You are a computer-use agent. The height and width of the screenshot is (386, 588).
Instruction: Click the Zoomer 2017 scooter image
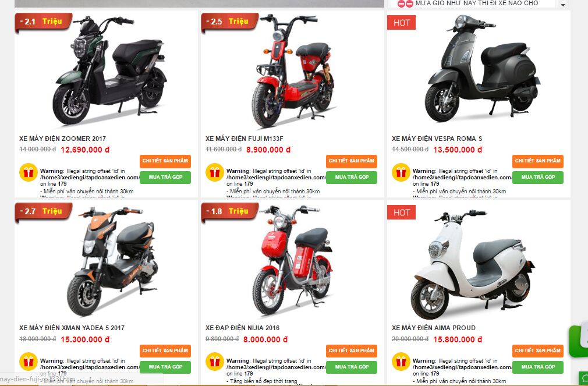pyautogui.click(x=109, y=70)
